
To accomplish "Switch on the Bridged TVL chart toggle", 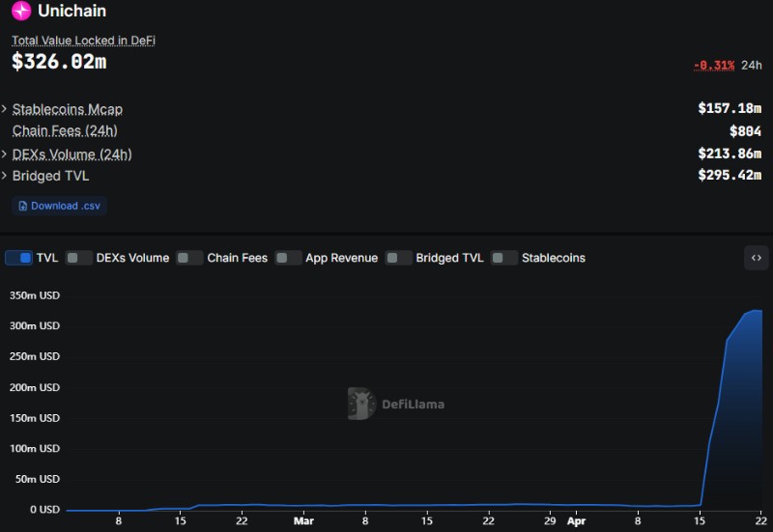I will coord(398,258).
